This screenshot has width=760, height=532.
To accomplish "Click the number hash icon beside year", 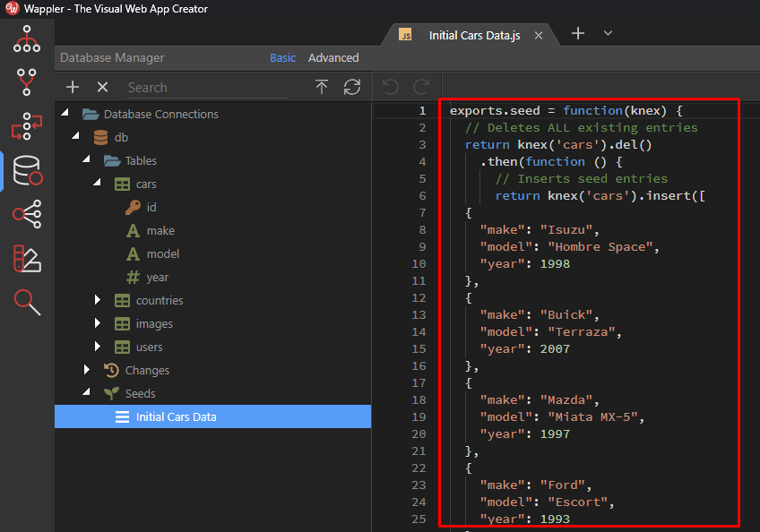I will click(x=133, y=277).
